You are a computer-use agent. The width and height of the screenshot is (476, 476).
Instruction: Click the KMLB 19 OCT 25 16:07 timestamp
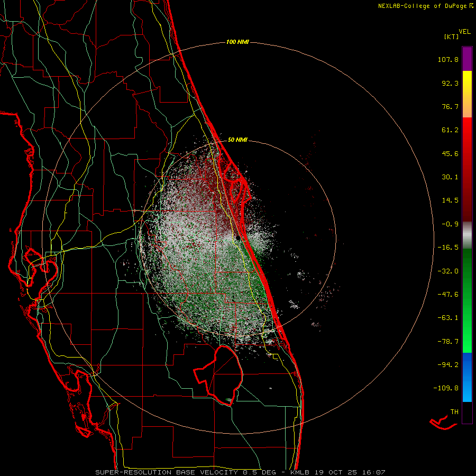(338, 472)
